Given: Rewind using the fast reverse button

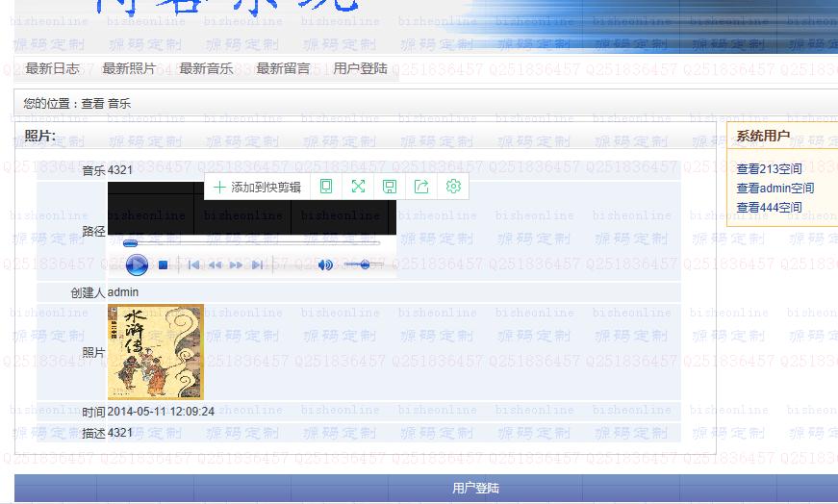Looking at the screenshot, I should tap(215, 265).
